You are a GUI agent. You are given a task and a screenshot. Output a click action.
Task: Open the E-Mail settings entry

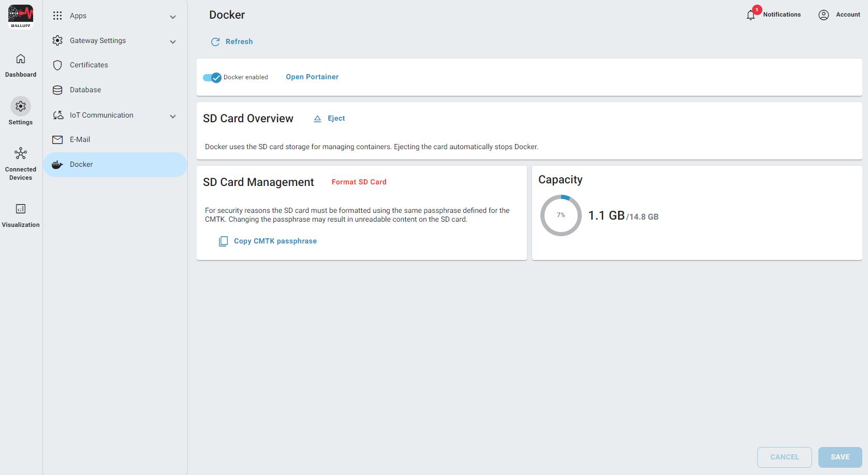tap(80, 140)
